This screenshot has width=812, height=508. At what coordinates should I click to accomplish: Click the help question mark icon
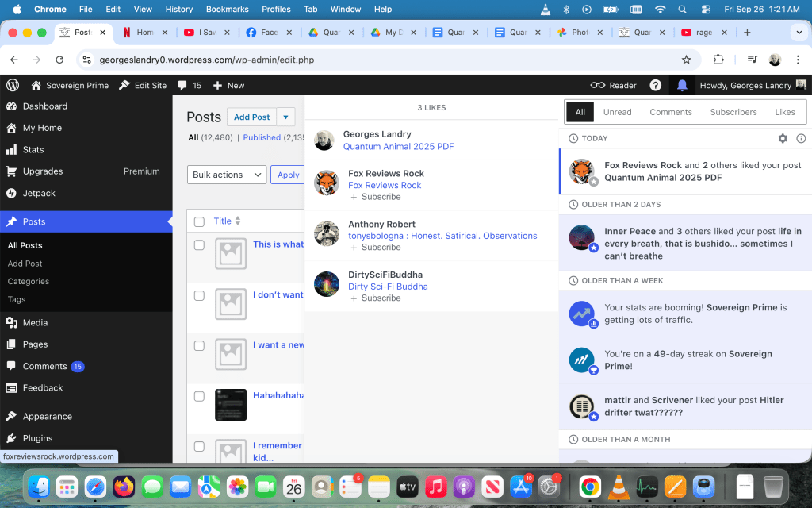point(655,85)
